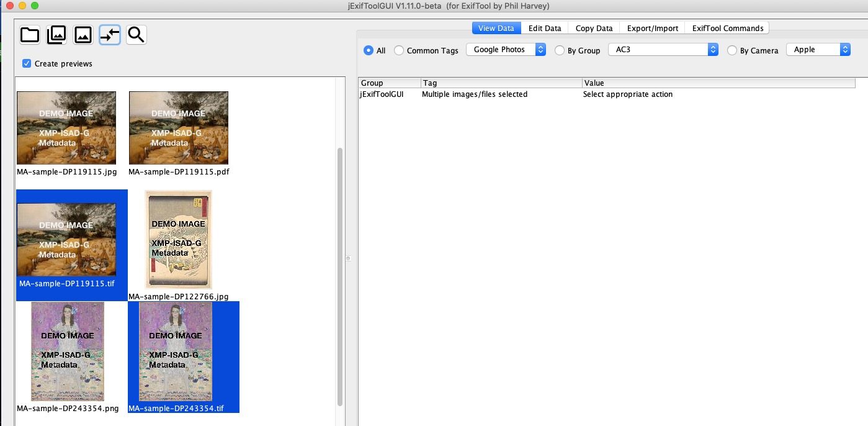The height and width of the screenshot is (426, 868).
Task: Click the Apple camera combo arrows icon
Action: (845, 48)
